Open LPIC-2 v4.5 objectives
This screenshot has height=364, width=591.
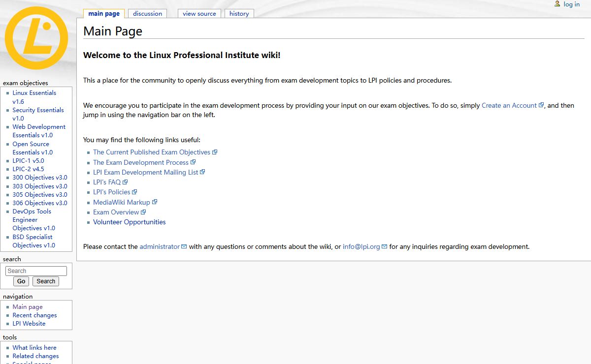pos(28,169)
